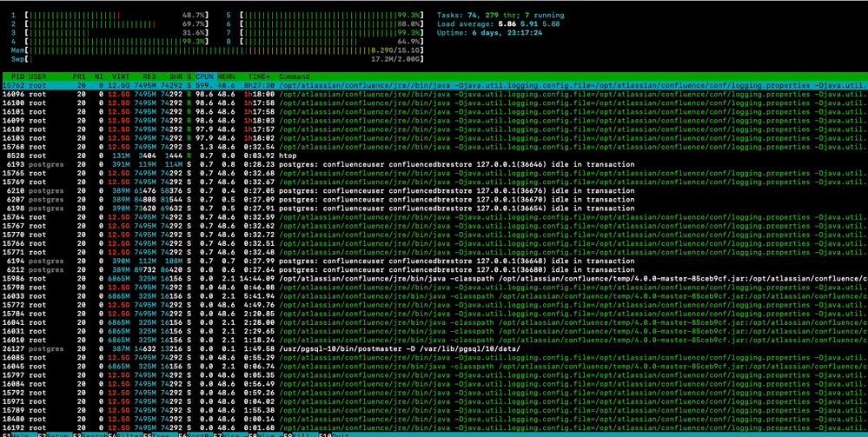Select classpath java process PID 15986
Image resolution: width=868 pixels, height=437 pixels.
[x=434, y=279]
